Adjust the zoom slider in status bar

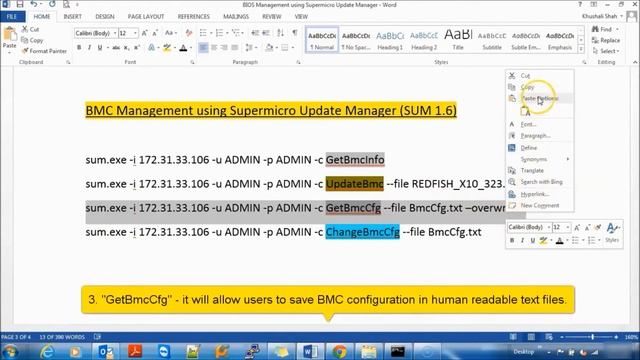pyautogui.click(x=592, y=337)
